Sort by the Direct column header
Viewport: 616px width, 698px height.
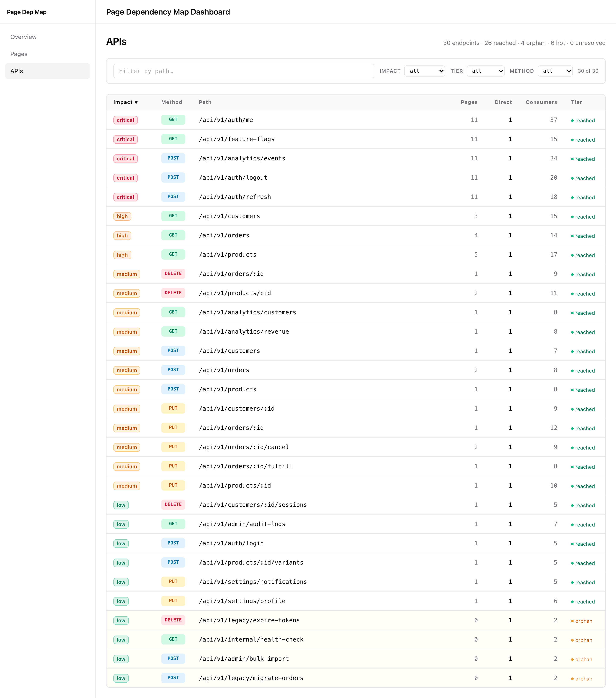503,102
